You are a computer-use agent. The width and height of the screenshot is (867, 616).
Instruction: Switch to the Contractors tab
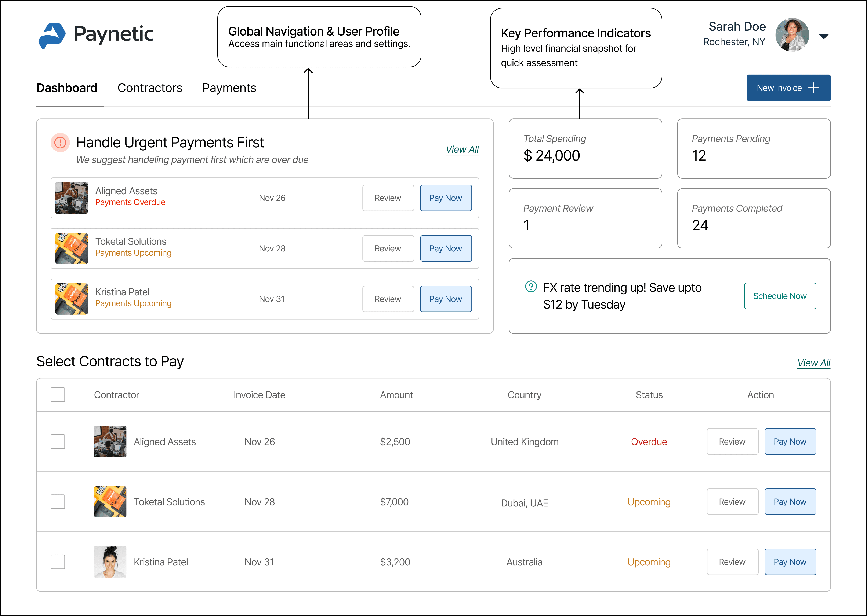click(x=150, y=88)
